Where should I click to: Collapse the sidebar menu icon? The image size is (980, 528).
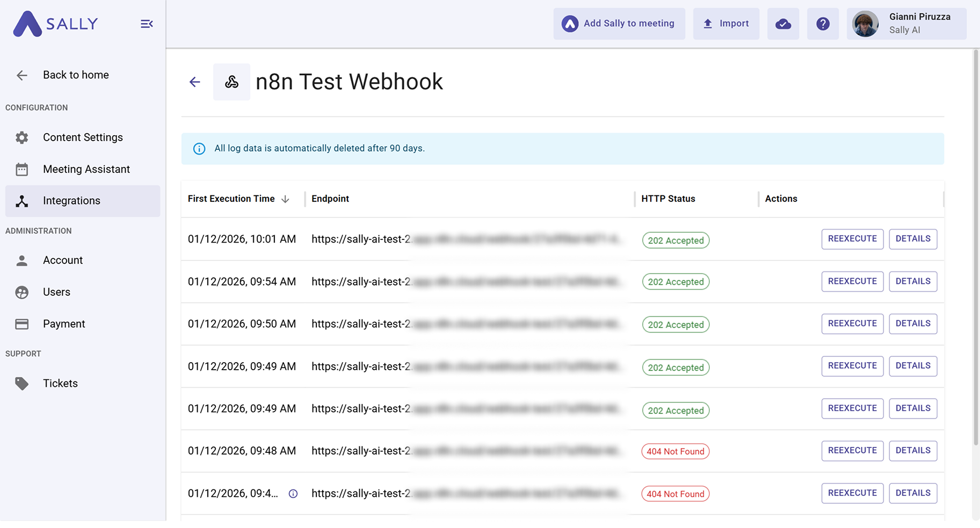pyautogui.click(x=147, y=24)
